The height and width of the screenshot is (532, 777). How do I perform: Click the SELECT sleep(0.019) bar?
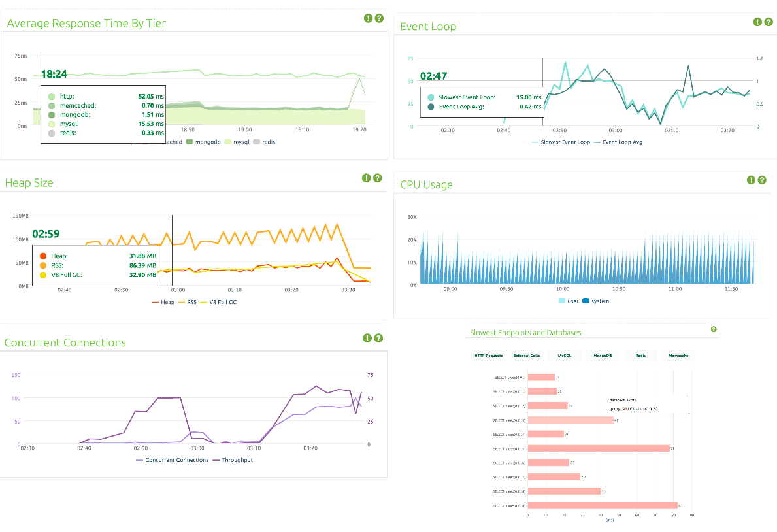click(603, 505)
